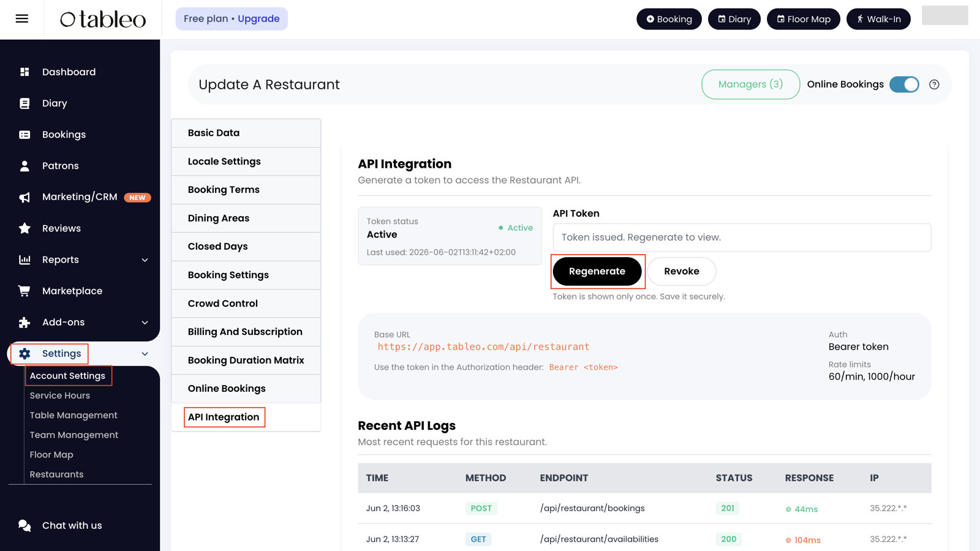Screen dimensions: 980x551
Task: Click the Dashboard grid icon
Action: 24,72
